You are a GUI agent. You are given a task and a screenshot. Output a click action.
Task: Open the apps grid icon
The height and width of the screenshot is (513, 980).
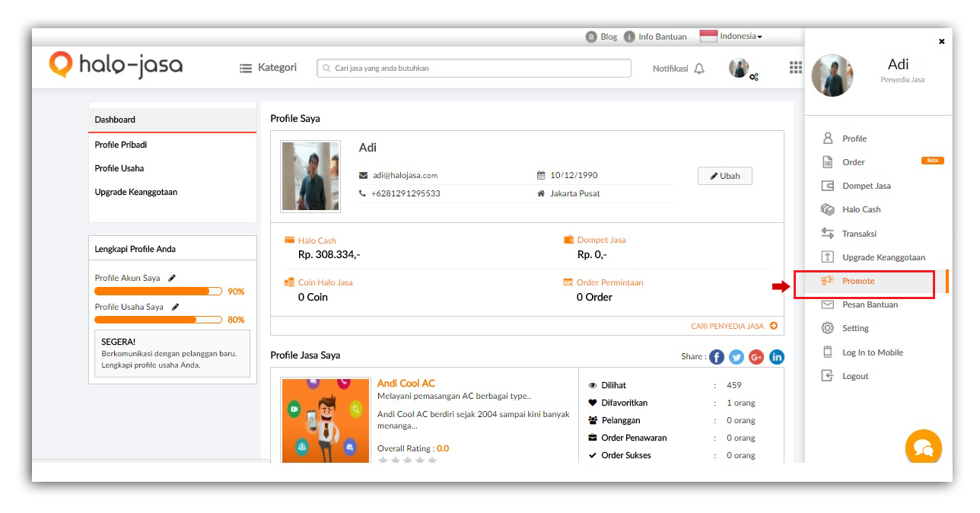point(795,68)
